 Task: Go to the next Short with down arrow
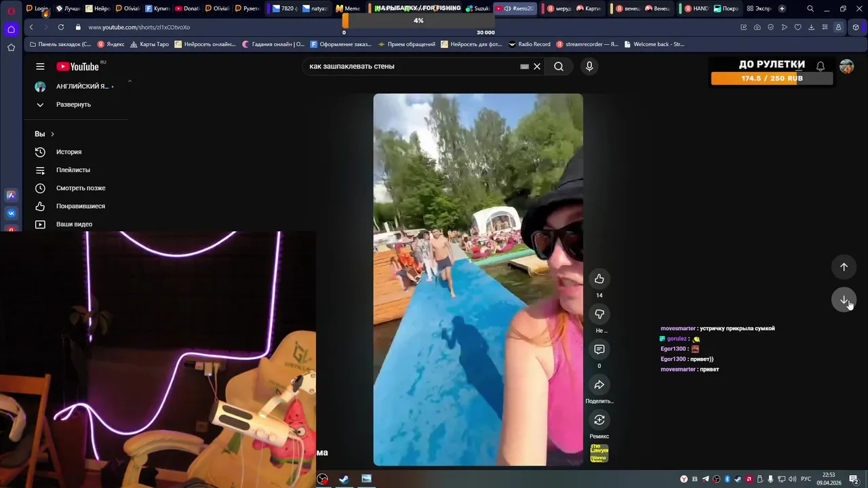[844, 300]
